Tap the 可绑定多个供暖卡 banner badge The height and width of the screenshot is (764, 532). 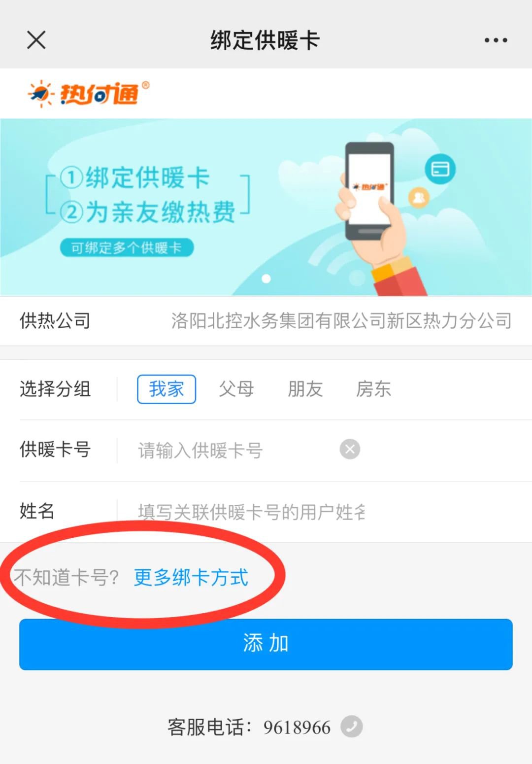coord(127,247)
